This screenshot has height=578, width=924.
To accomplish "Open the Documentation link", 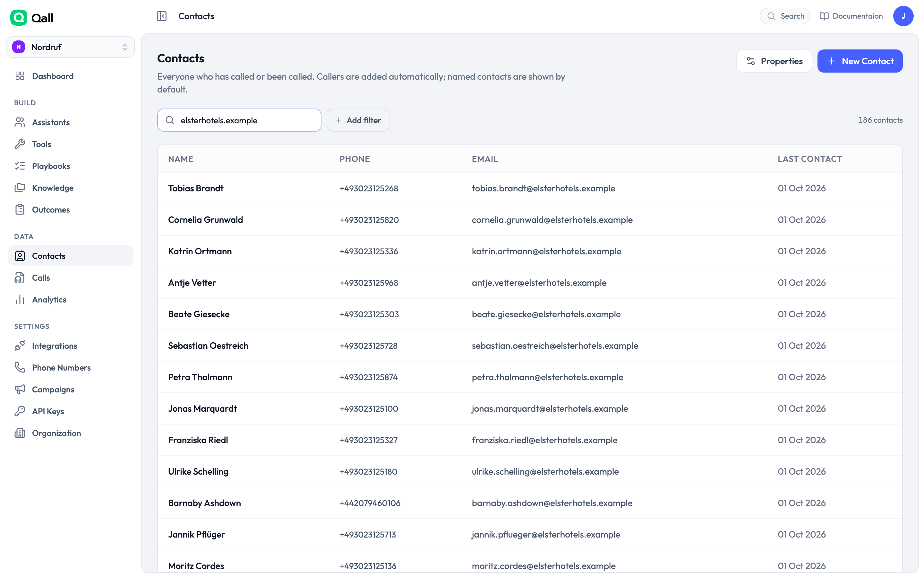I will [x=851, y=16].
